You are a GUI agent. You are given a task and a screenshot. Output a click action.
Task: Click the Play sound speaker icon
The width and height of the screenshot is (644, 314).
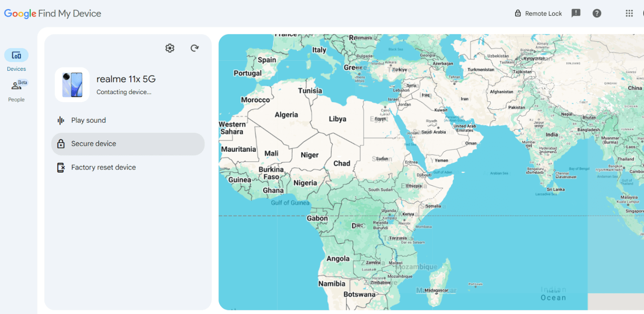pyautogui.click(x=61, y=120)
